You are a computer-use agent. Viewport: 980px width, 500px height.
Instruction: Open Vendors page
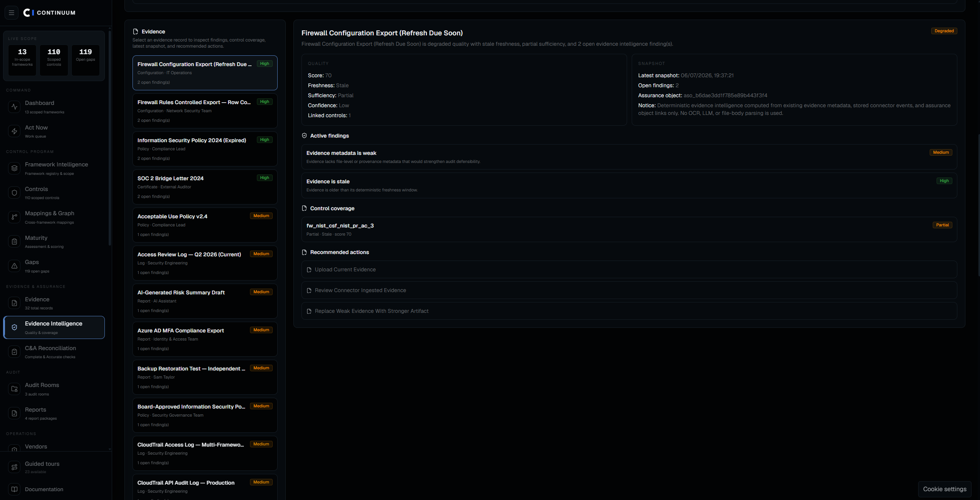point(54,447)
